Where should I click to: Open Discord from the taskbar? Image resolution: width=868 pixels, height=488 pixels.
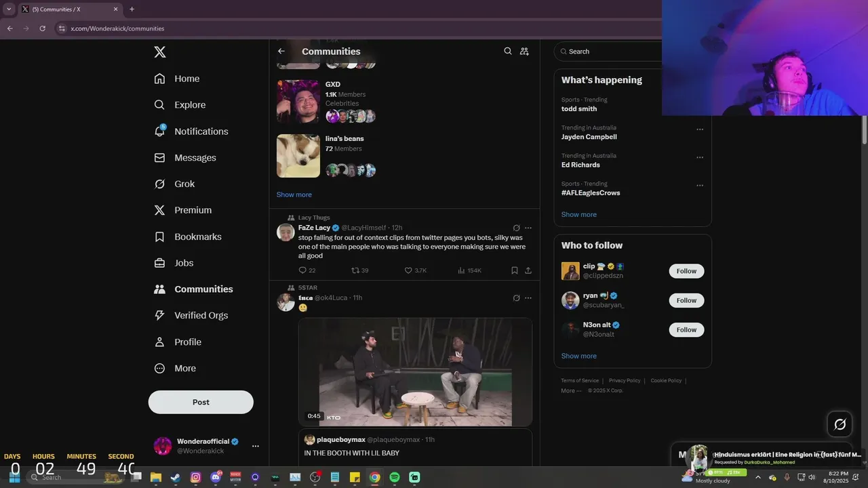[216, 477]
